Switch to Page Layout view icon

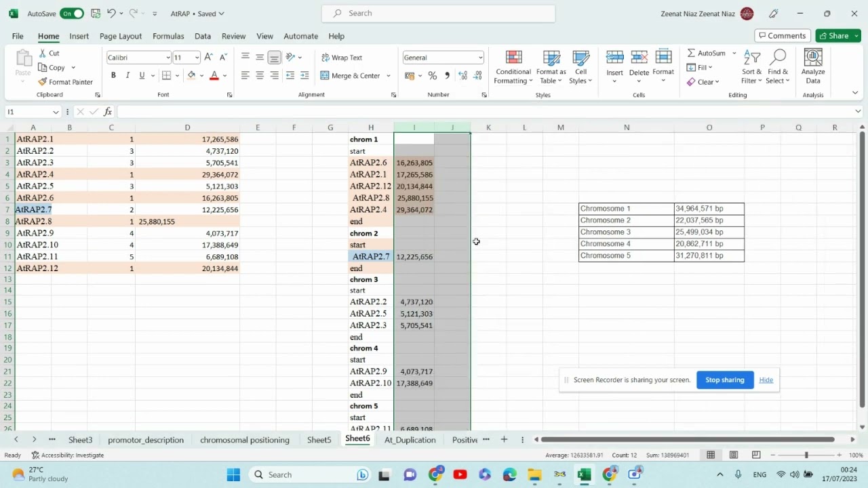point(734,455)
